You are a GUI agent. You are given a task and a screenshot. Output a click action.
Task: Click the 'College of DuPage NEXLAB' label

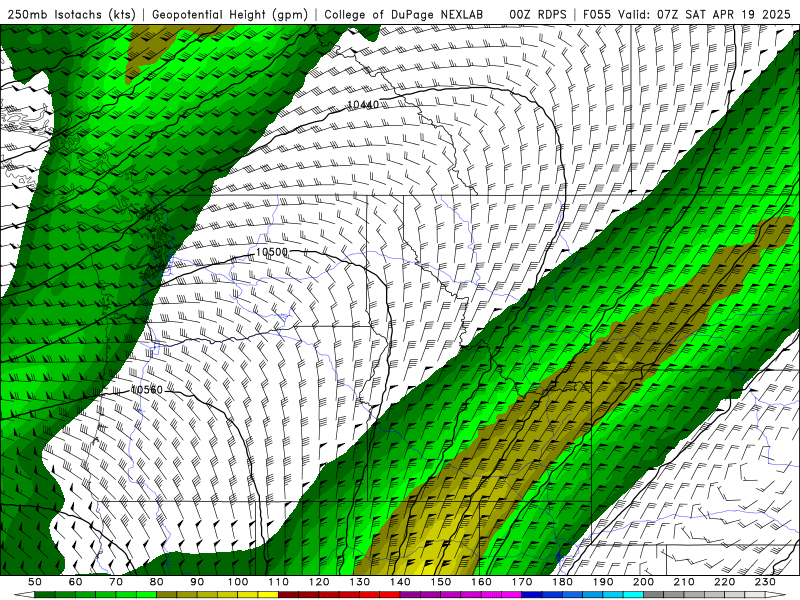pyautogui.click(x=403, y=15)
